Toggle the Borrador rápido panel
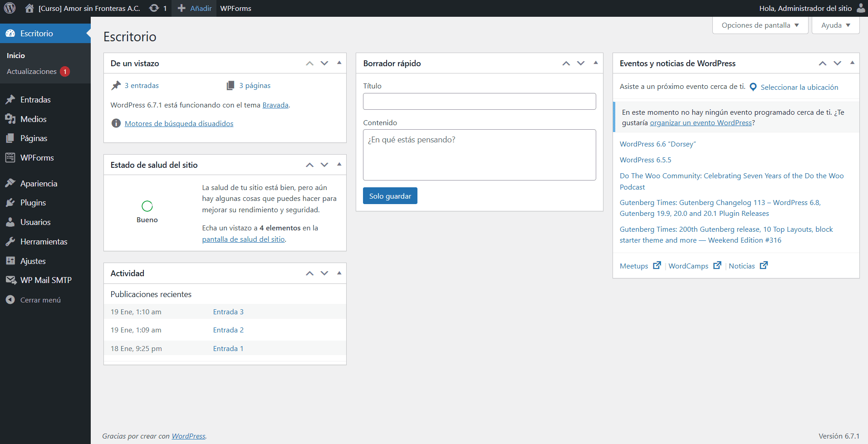This screenshot has width=868, height=444. [x=596, y=63]
